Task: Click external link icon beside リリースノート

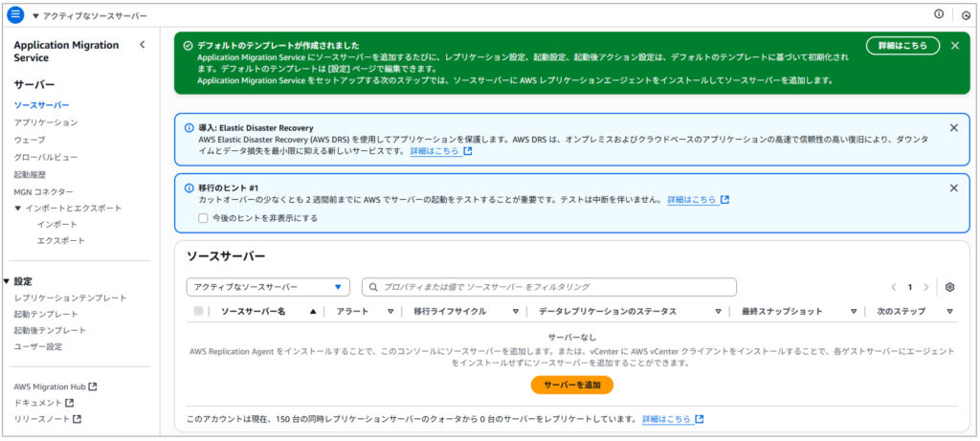Action: pos(77,419)
